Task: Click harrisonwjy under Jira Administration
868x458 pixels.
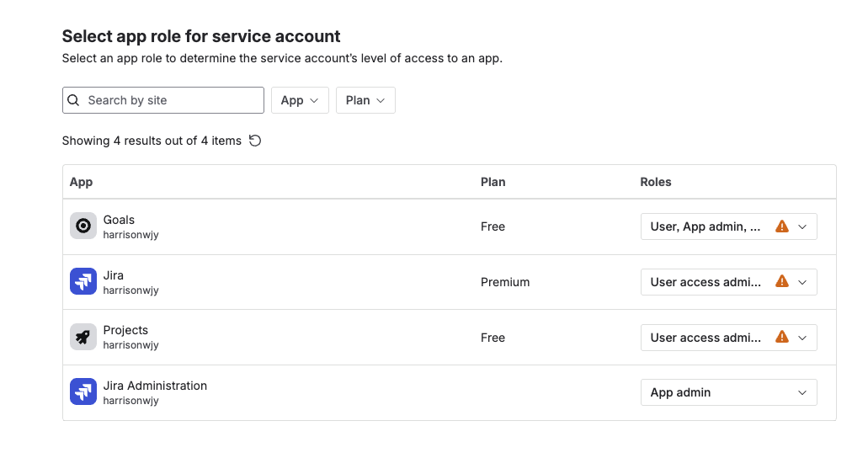Action: [130, 401]
